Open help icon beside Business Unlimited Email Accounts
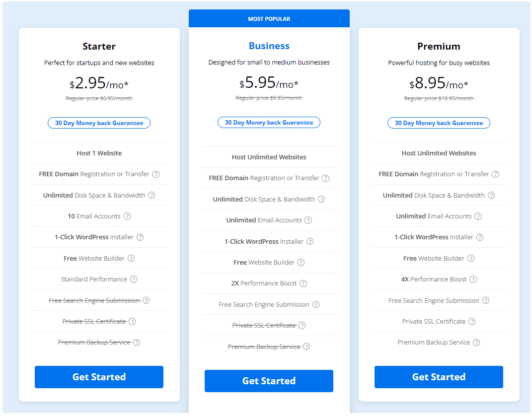Image resolution: width=532 pixels, height=417 pixels. (x=308, y=220)
